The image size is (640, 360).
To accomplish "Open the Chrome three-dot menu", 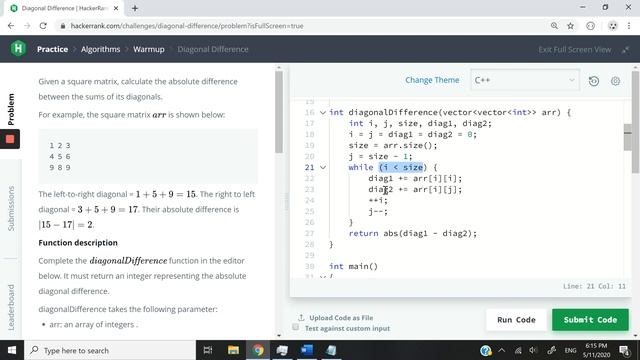I will [x=629, y=26].
